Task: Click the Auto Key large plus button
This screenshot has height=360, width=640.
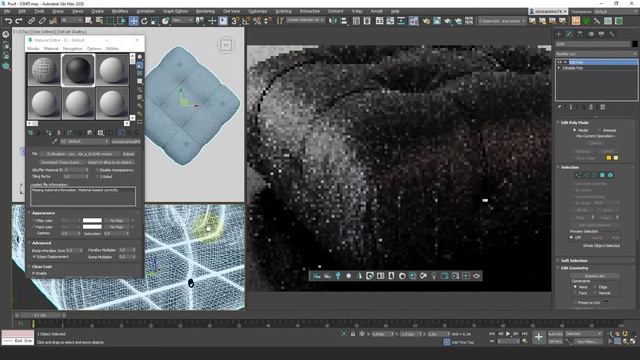Action: (x=539, y=337)
